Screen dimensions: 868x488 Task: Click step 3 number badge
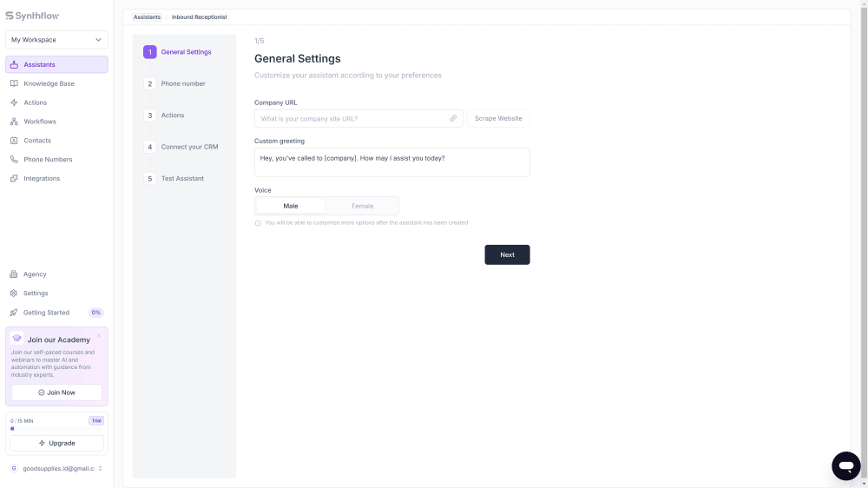pos(149,115)
